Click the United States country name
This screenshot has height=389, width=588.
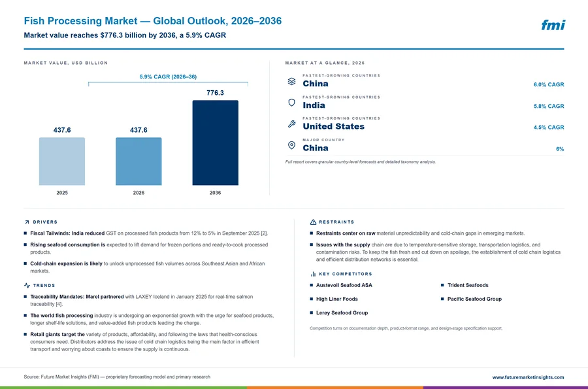click(x=333, y=126)
